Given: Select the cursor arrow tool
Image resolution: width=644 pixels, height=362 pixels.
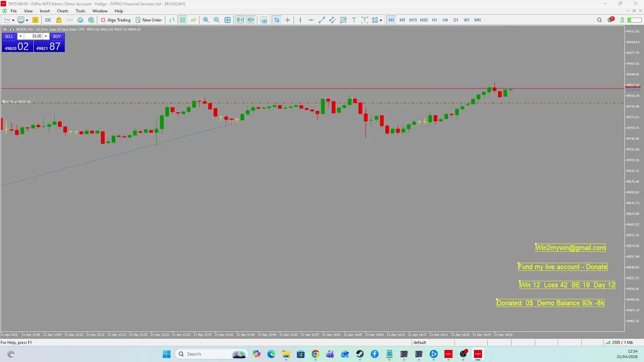Looking at the screenshot, I should point(277,20).
